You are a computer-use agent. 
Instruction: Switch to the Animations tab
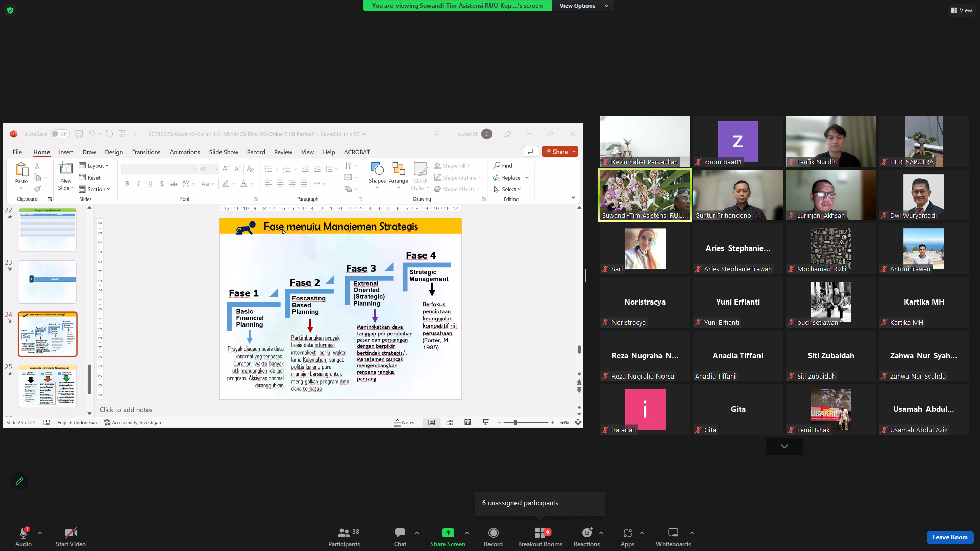[185, 152]
